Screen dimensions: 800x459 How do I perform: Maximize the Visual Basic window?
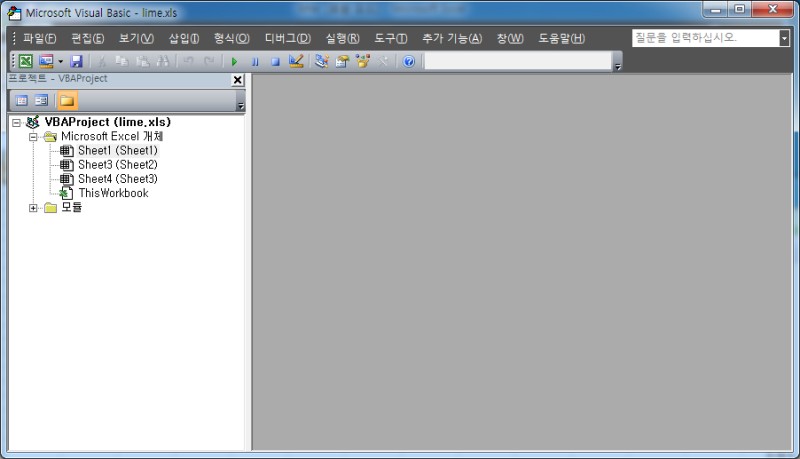pyautogui.click(x=740, y=9)
